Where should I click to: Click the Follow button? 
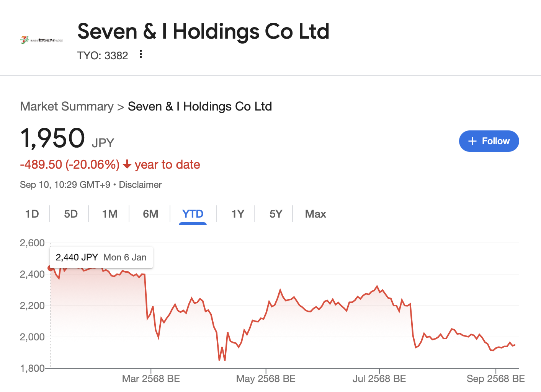point(489,141)
